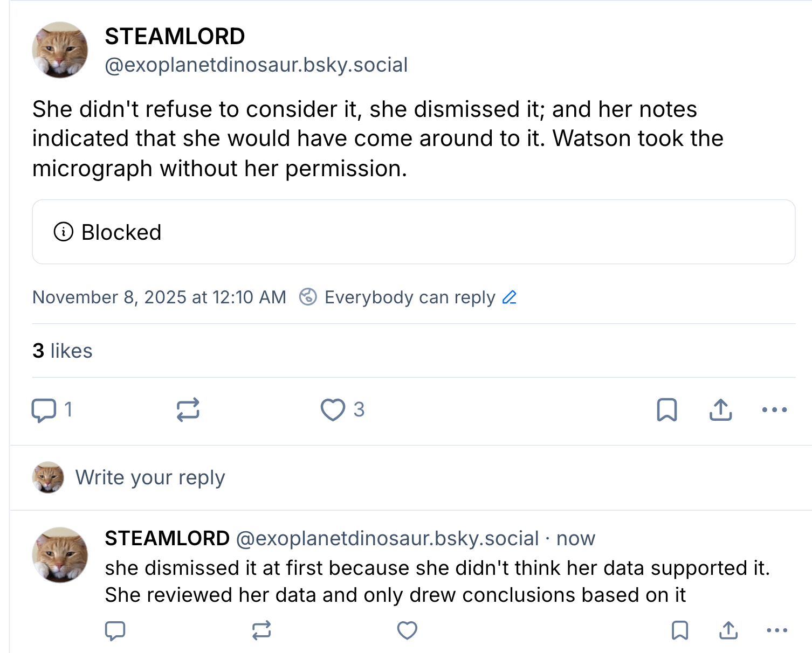Click Everybody can reply label
Viewport: 812px width, 653px height.
pos(409,297)
